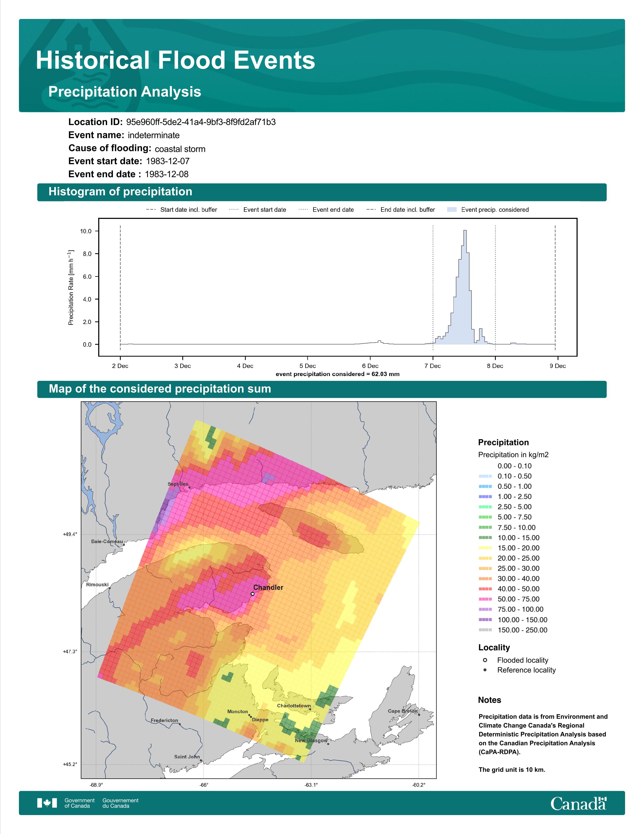Click the Canada wordmark logo
This screenshot has width=644, height=834.
coord(578,803)
